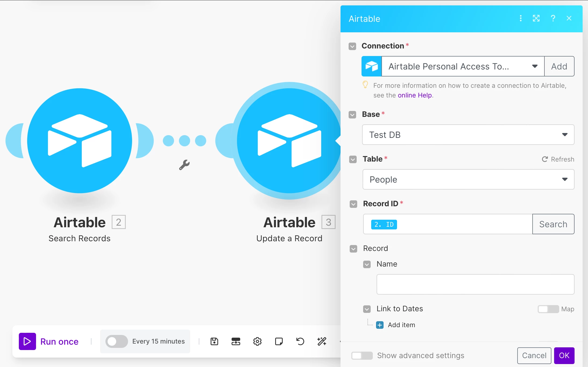Click the Update a Record module caption
The image size is (588, 367).
coord(289,239)
